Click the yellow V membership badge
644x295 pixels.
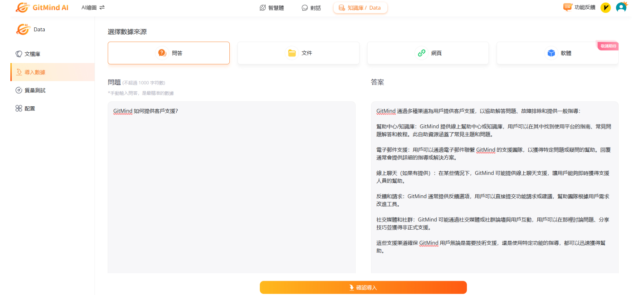[x=606, y=7]
